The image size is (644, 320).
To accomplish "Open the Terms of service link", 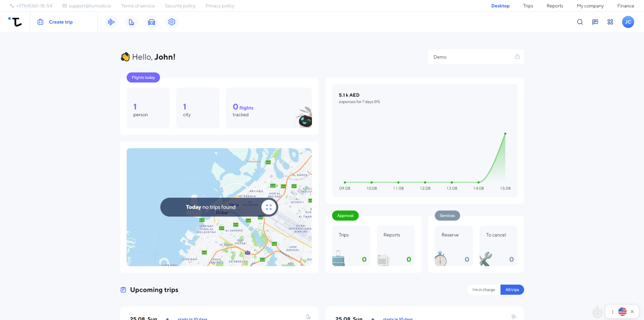I will (x=138, y=6).
